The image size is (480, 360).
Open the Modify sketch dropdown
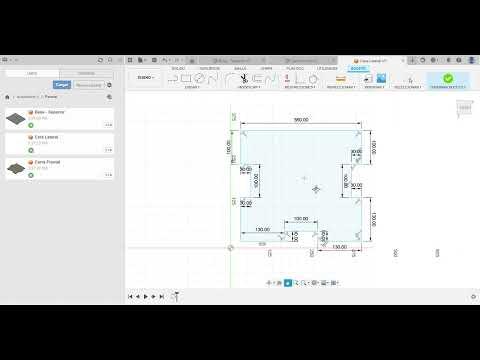[x=249, y=87]
